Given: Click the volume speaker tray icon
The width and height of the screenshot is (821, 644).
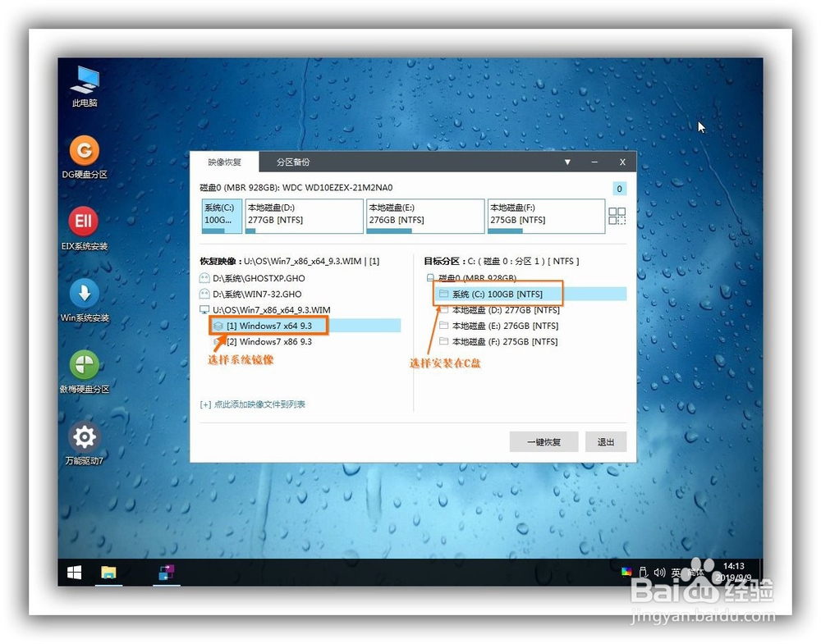Looking at the screenshot, I should 660,573.
